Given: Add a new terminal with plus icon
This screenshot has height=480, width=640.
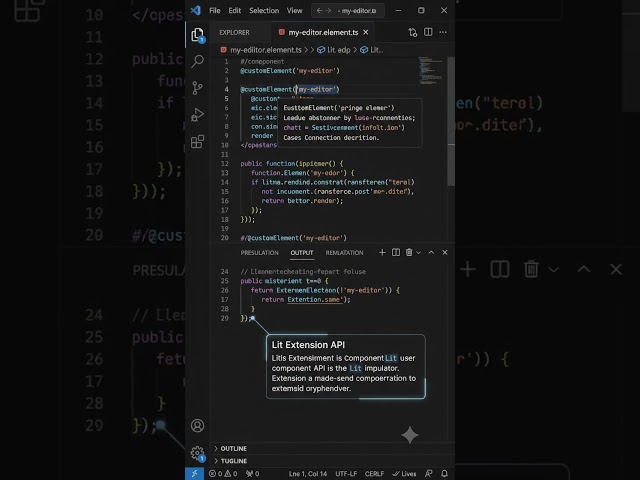Looking at the screenshot, I should (x=382, y=253).
